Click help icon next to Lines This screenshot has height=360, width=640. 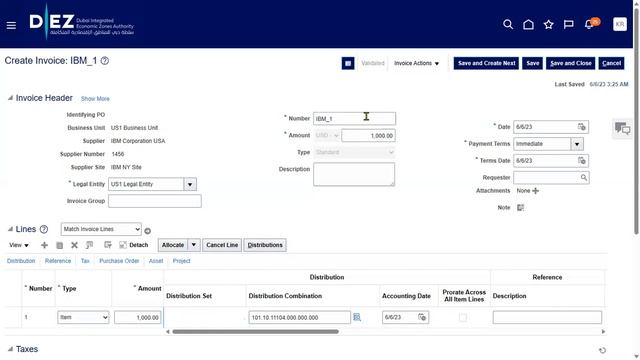44,229
